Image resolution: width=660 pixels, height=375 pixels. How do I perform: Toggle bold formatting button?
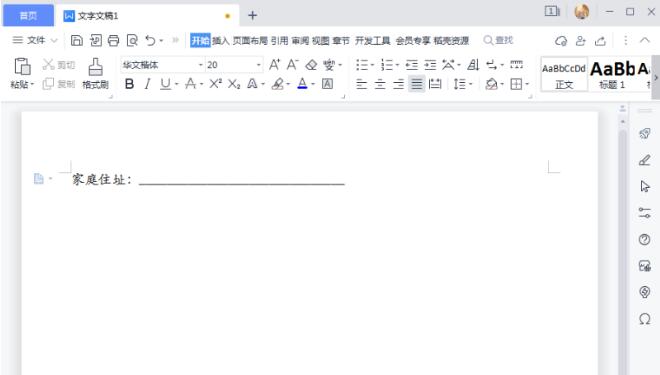coord(130,84)
